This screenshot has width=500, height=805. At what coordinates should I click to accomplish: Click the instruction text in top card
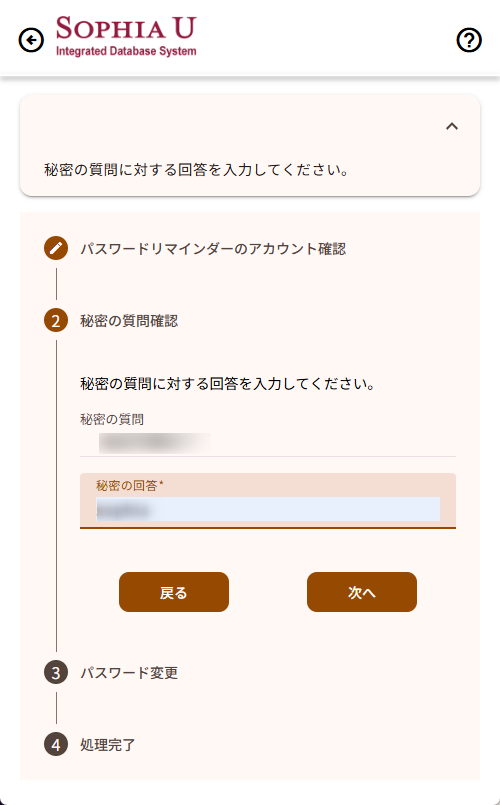pos(197,170)
